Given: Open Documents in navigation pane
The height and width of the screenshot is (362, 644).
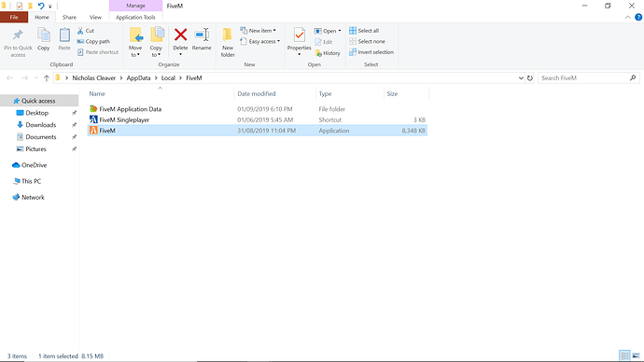Looking at the screenshot, I should 41,137.
